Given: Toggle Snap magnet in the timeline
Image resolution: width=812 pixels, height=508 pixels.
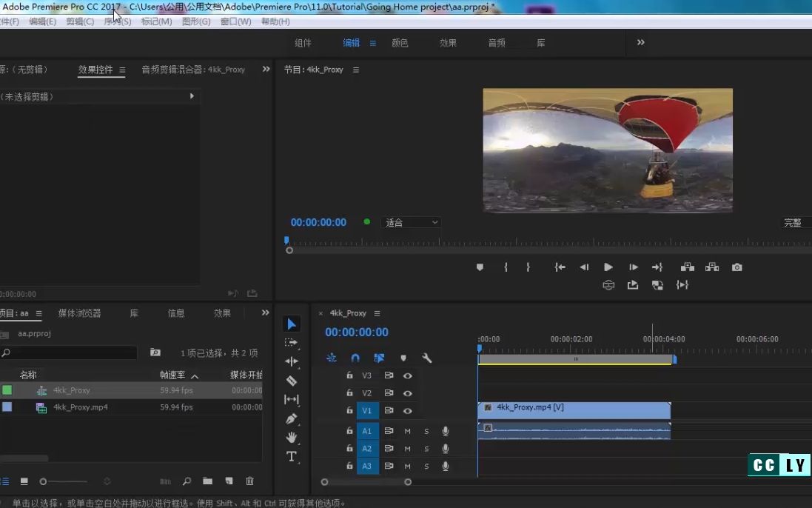Looking at the screenshot, I should pyautogui.click(x=355, y=358).
